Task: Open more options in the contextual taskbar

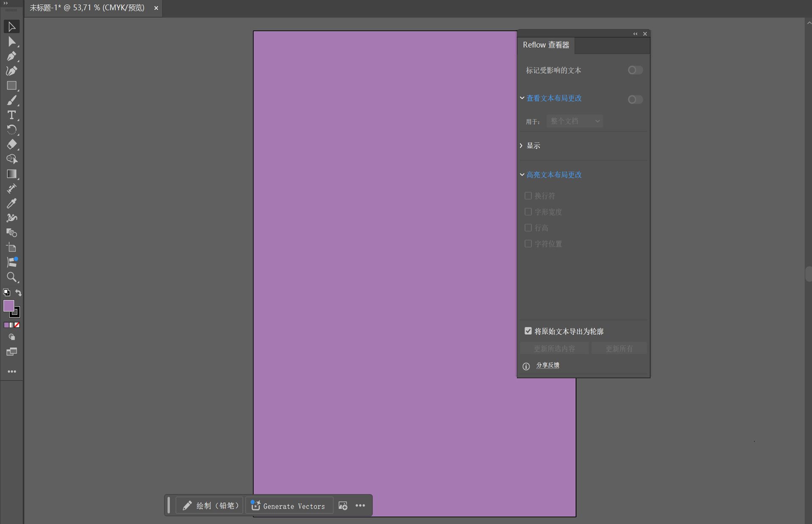Action: (360, 505)
